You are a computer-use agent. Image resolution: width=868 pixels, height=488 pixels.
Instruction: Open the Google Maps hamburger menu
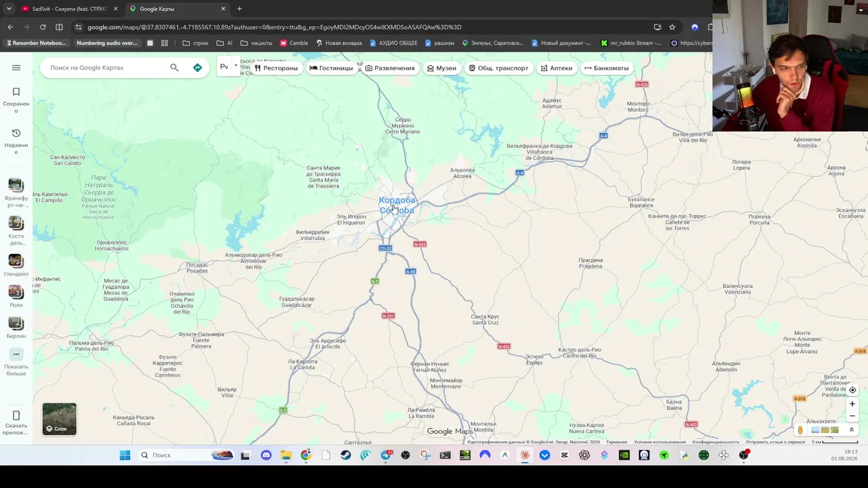coord(16,68)
